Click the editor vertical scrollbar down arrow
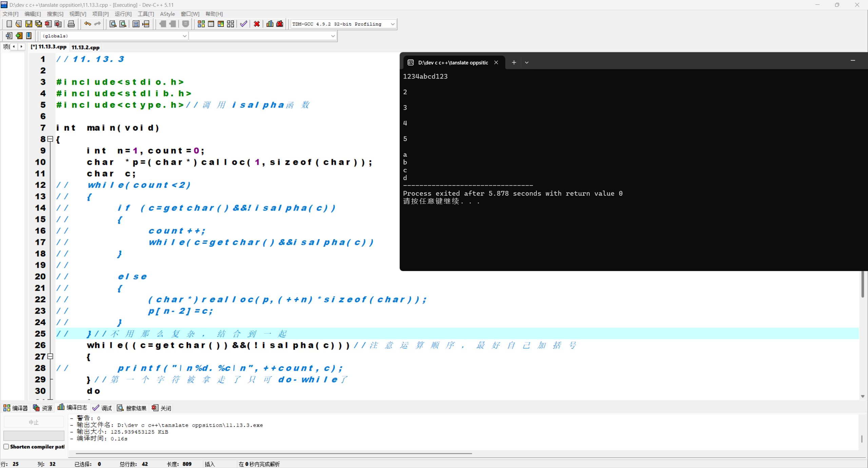Viewport: 868px width, 468px height. coord(863,396)
